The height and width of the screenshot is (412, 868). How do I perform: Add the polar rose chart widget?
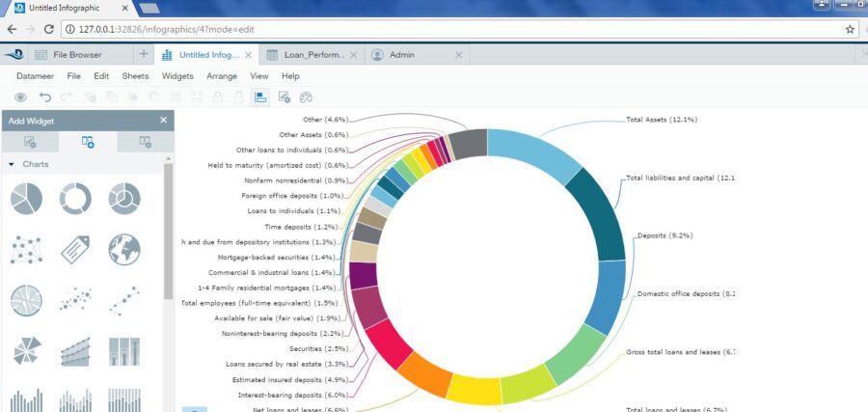tap(27, 351)
